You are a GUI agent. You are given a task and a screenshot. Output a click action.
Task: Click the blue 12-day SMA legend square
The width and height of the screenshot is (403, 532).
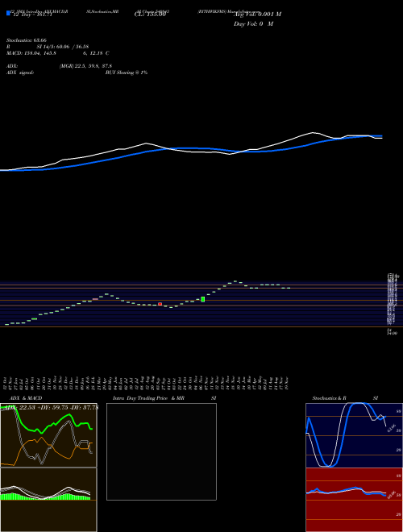(x=8, y=13)
